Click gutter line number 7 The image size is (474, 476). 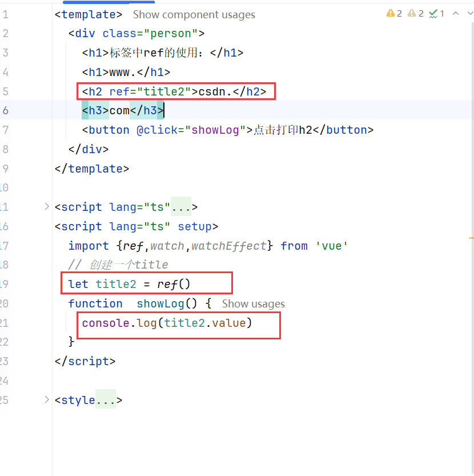tap(6, 130)
